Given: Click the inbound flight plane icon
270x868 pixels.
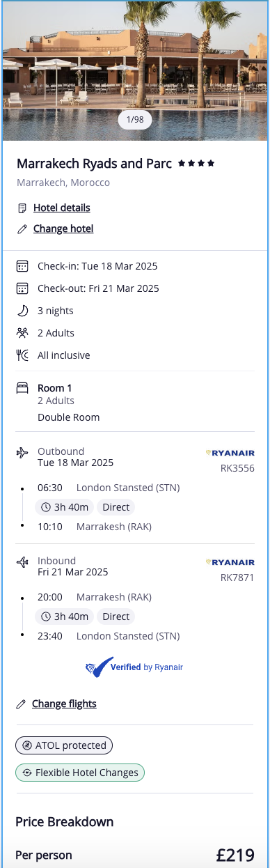Looking at the screenshot, I should 22,561.
